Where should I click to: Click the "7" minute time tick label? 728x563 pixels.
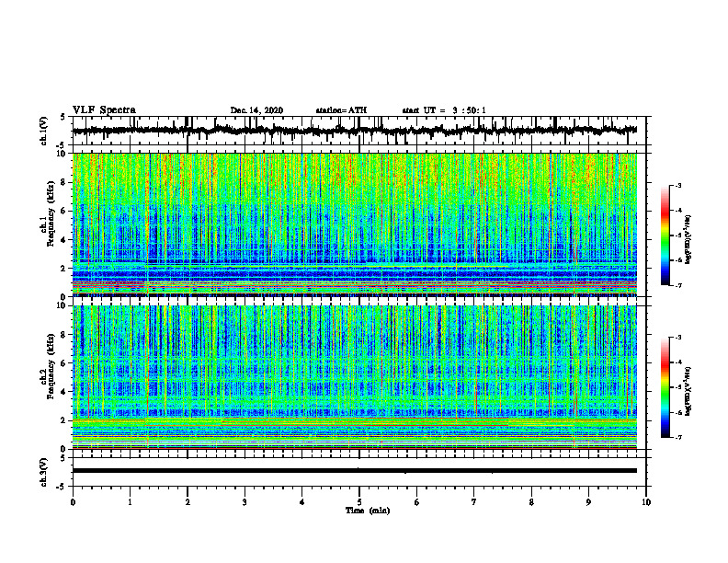click(474, 502)
